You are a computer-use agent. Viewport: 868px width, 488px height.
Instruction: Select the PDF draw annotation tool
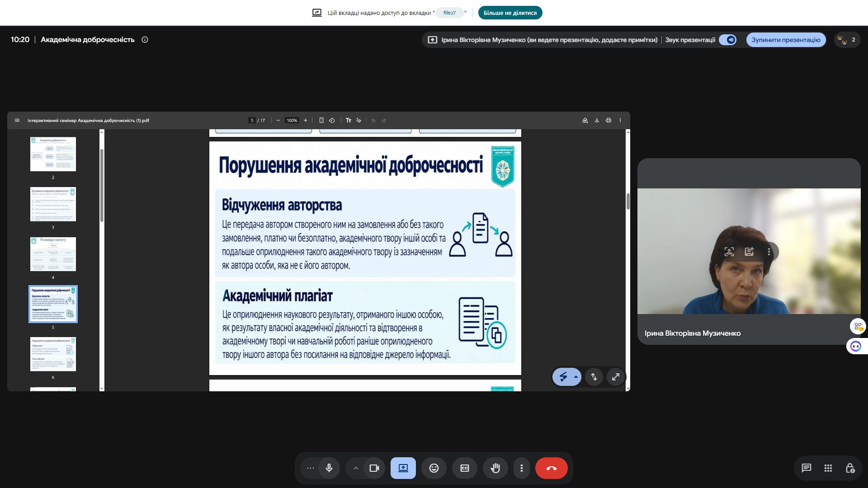359,121
